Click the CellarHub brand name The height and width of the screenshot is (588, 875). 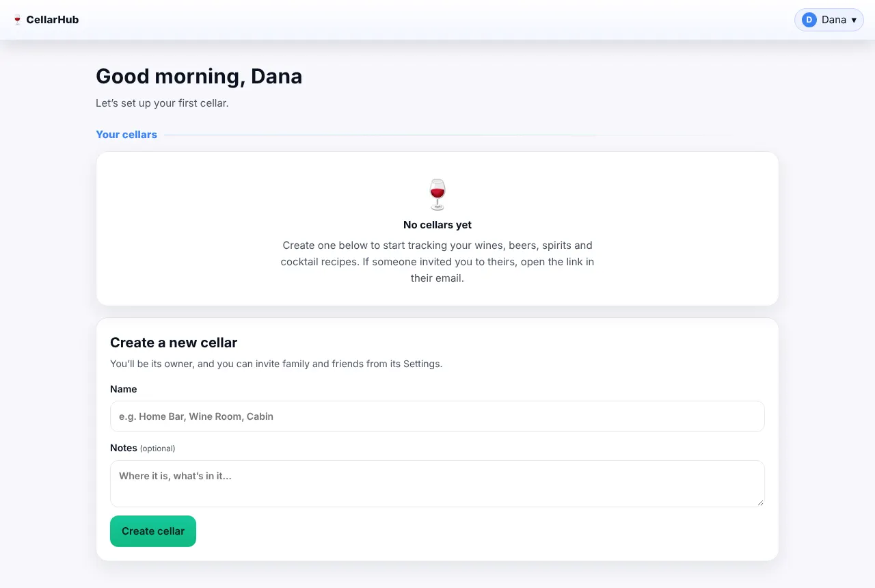tap(53, 20)
